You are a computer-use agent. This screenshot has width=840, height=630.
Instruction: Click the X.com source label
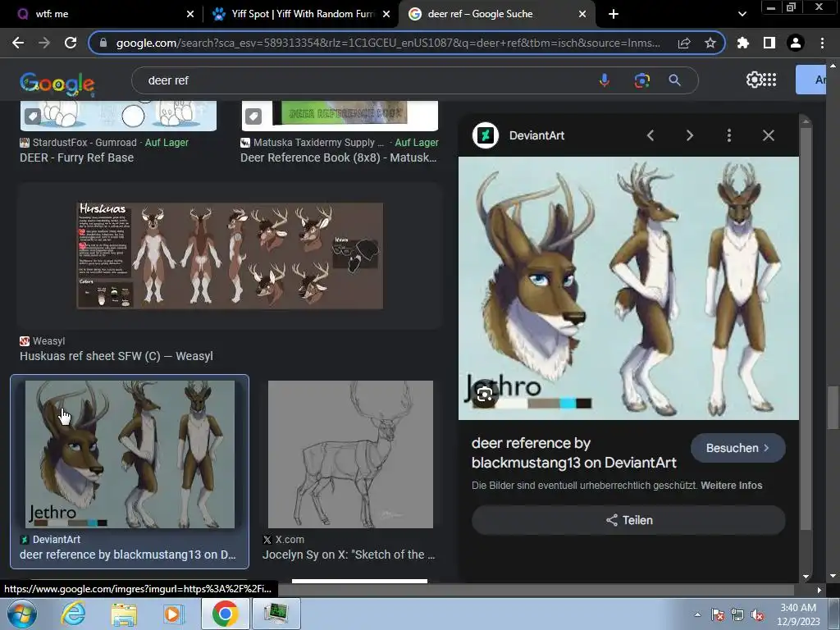pos(290,540)
